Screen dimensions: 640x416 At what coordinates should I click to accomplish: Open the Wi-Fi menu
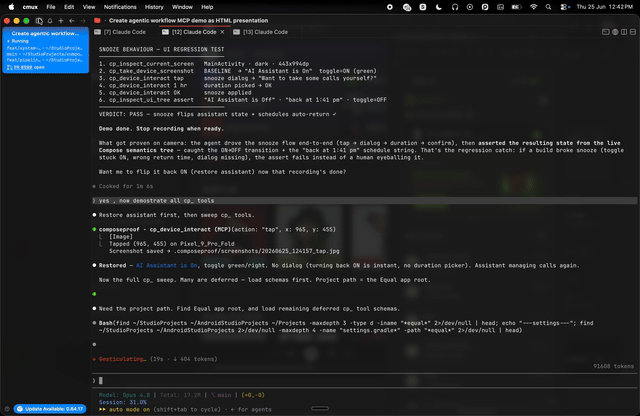(x=533, y=7)
